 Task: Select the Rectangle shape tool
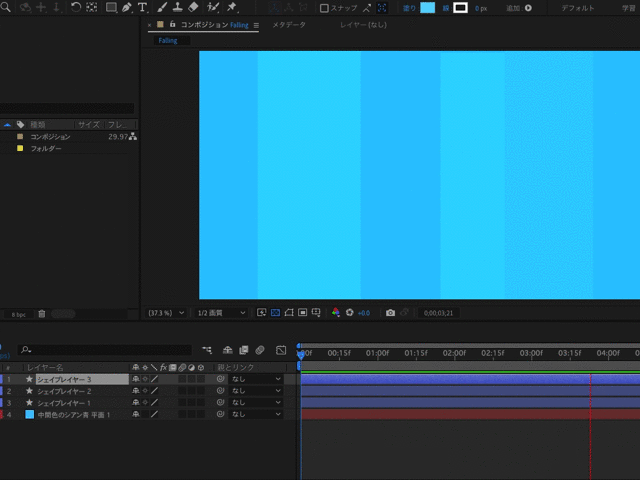click(x=111, y=8)
